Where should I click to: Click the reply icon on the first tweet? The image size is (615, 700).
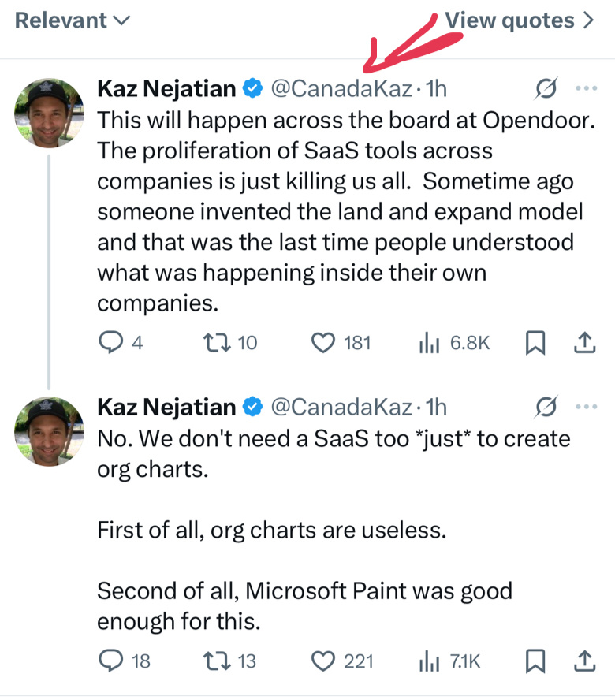(110, 343)
